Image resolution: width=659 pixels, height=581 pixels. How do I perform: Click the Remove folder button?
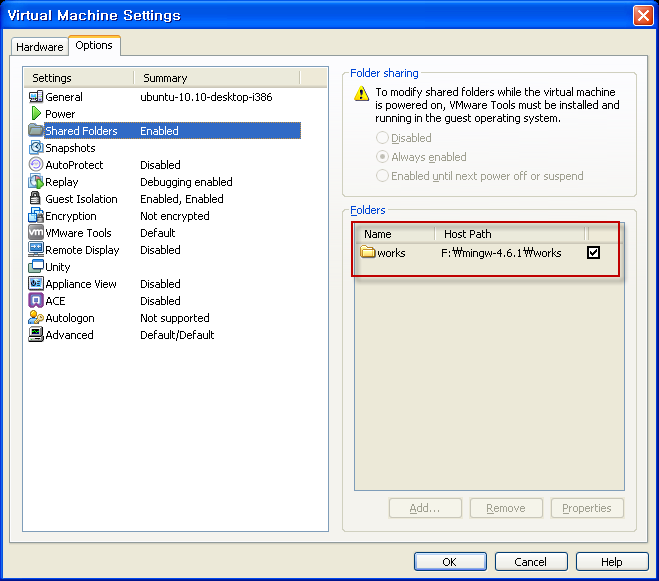506,508
